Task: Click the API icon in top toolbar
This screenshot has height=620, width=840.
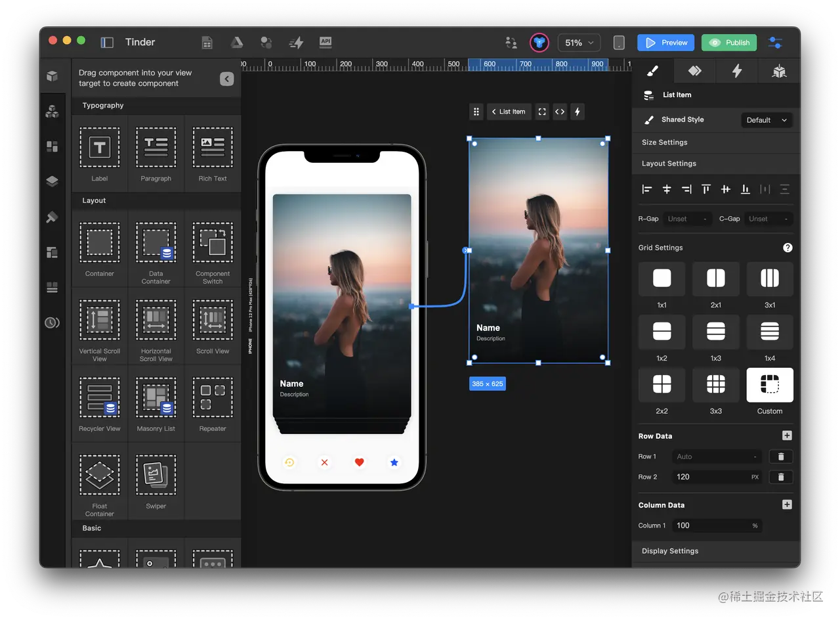Action: coord(325,43)
